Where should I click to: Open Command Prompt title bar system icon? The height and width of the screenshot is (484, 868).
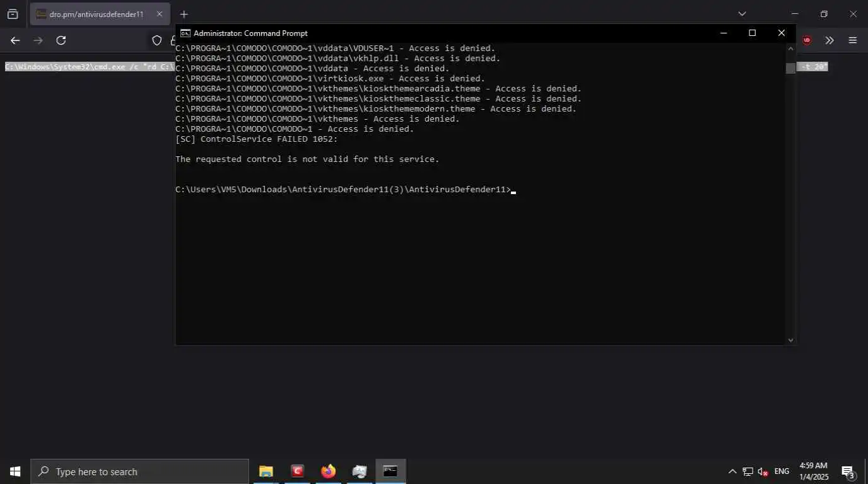tap(185, 33)
